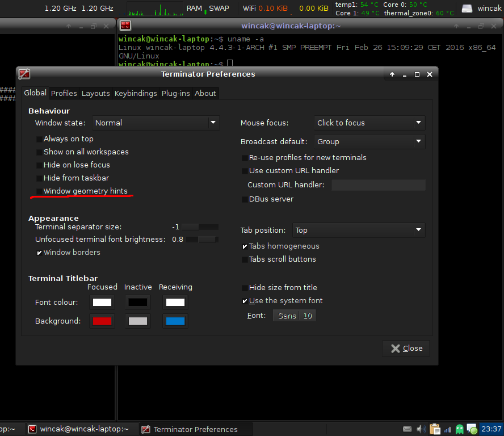
Task: Switch to the Profiles tab
Action: pos(64,93)
